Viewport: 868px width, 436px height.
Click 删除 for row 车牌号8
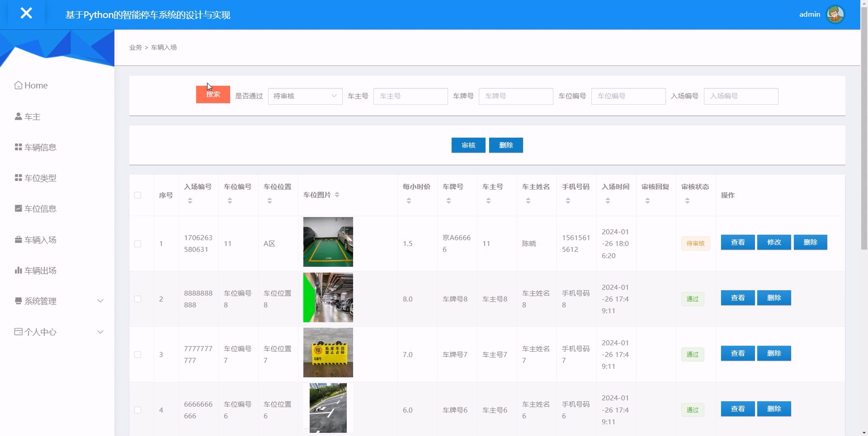point(774,298)
